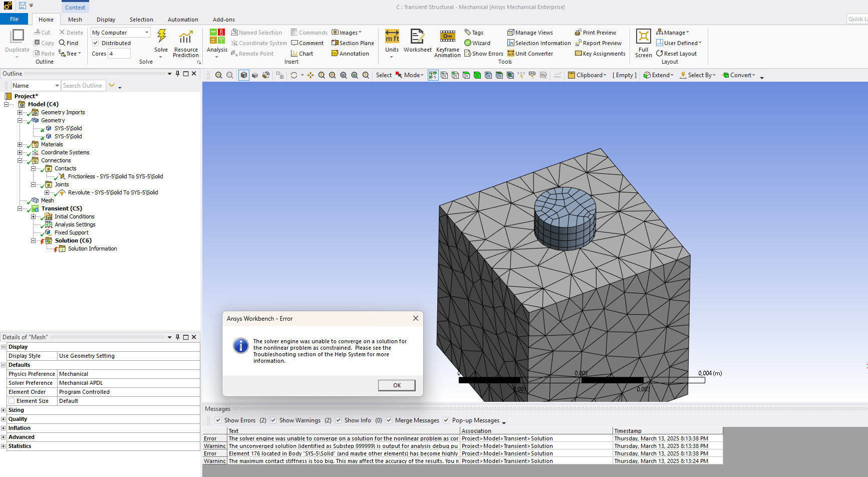868x477 pixels.
Task: Click the Comment button
Action: tap(307, 43)
